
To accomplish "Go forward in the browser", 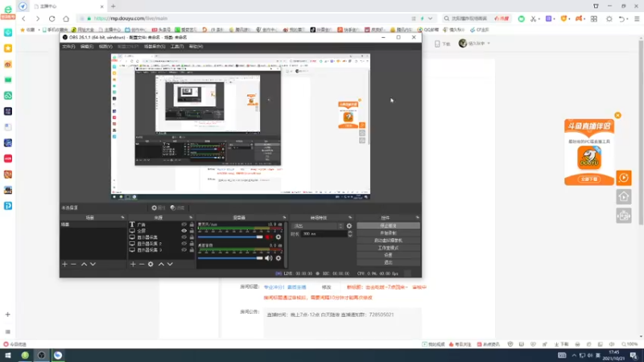I will (x=37, y=19).
